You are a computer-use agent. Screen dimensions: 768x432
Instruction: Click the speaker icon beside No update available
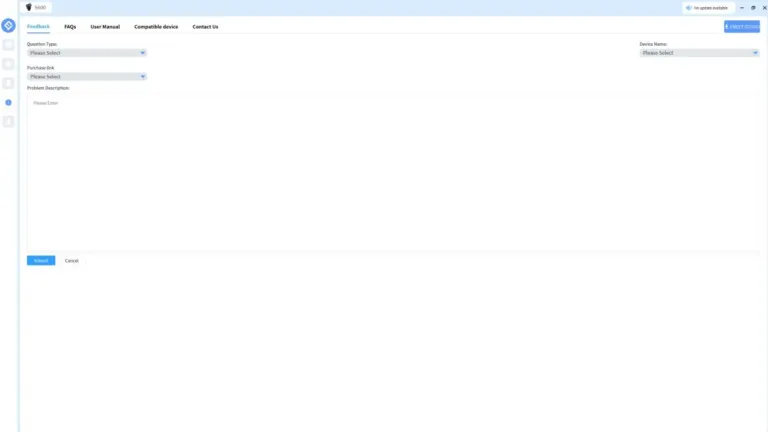(x=689, y=8)
